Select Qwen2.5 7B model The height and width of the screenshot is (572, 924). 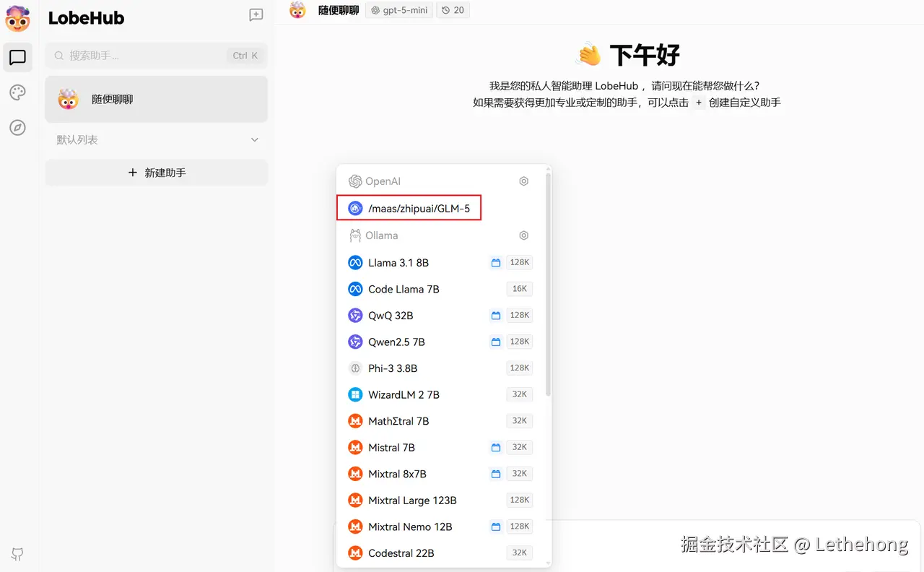click(x=440, y=342)
